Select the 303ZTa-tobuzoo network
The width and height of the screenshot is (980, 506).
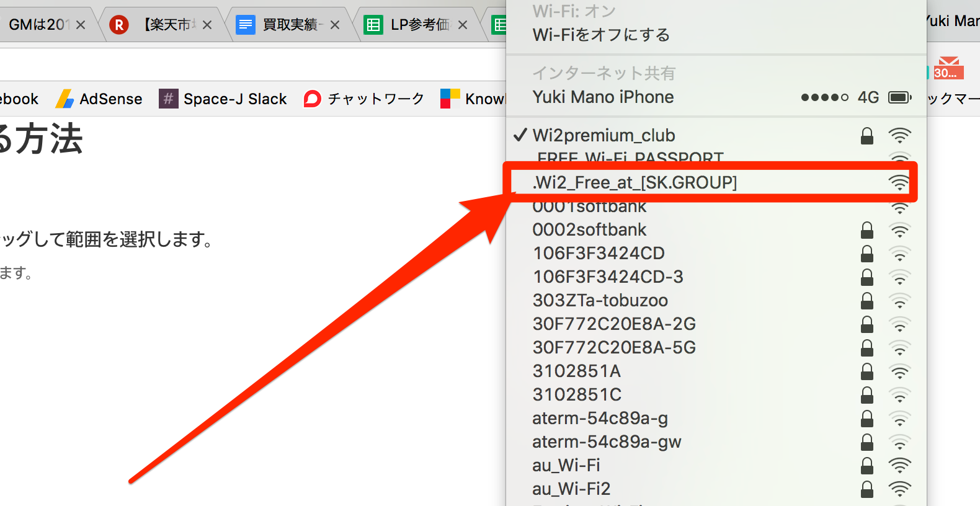click(716, 301)
